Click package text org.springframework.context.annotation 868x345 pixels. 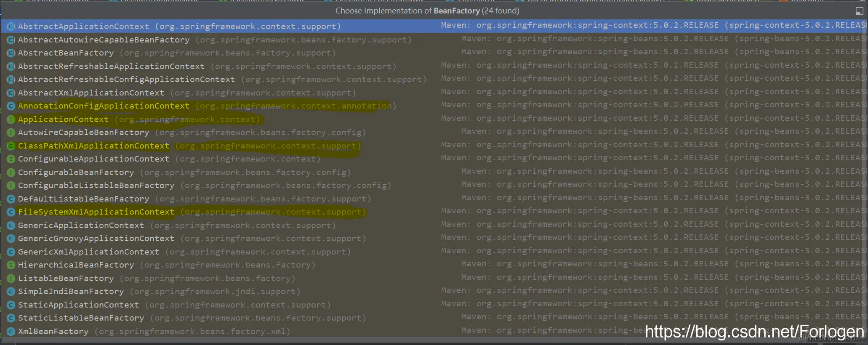coord(296,106)
